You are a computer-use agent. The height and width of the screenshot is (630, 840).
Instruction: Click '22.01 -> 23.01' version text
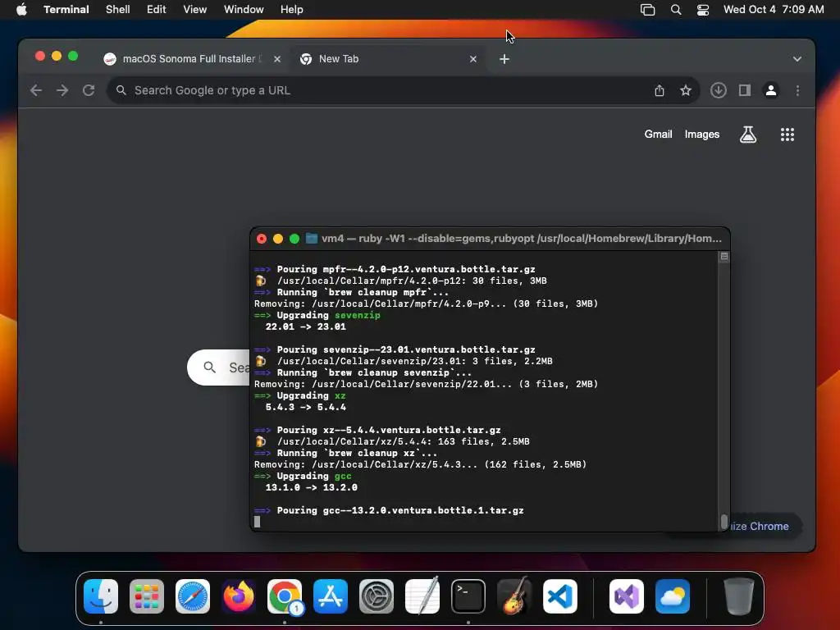click(x=305, y=326)
